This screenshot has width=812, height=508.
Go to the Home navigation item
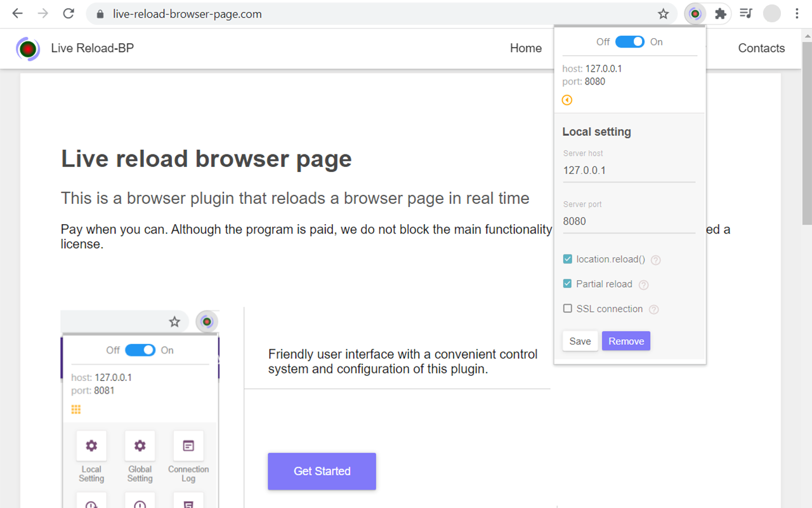point(526,48)
